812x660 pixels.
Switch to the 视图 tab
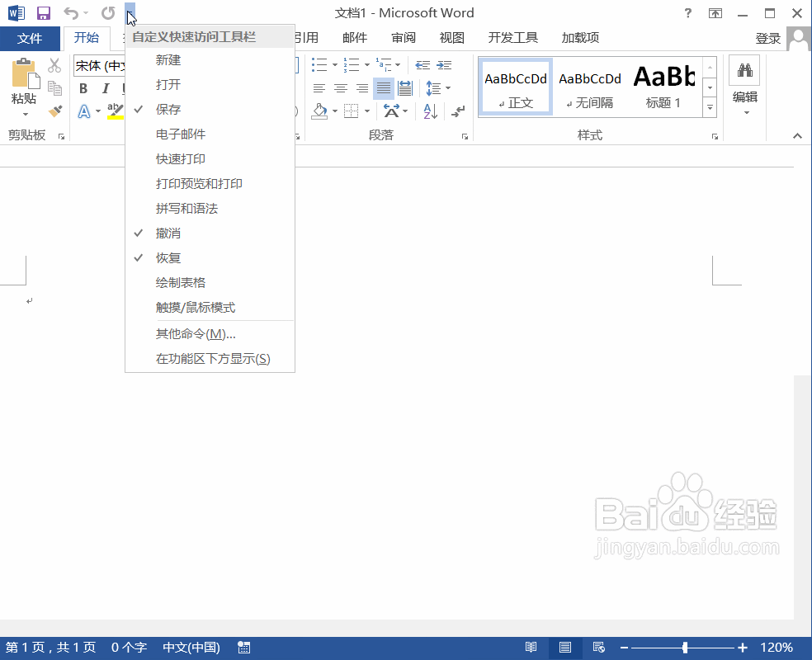point(451,38)
